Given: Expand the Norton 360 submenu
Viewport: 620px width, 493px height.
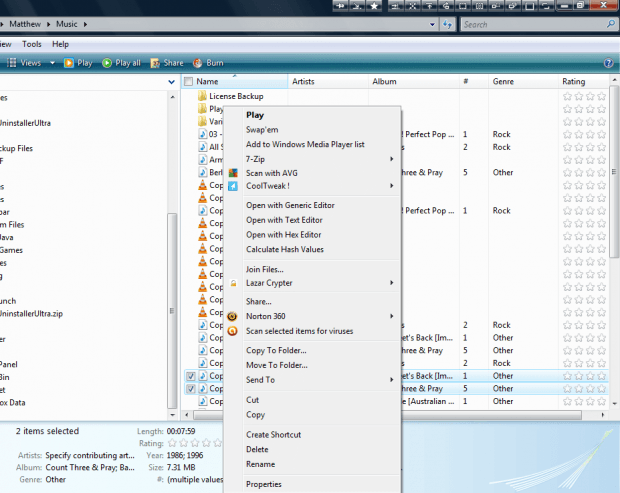Looking at the screenshot, I should pyautogui.click(x=391, y=316).
